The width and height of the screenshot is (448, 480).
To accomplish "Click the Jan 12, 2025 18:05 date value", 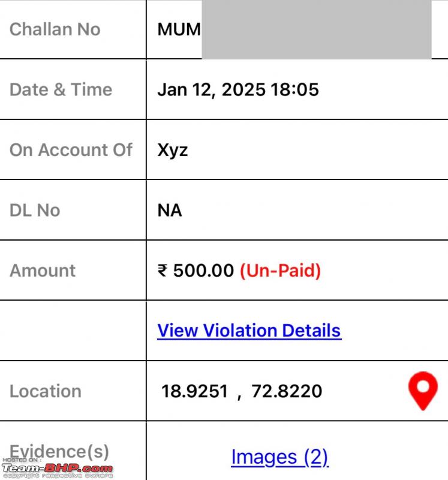I will point(238,89).
